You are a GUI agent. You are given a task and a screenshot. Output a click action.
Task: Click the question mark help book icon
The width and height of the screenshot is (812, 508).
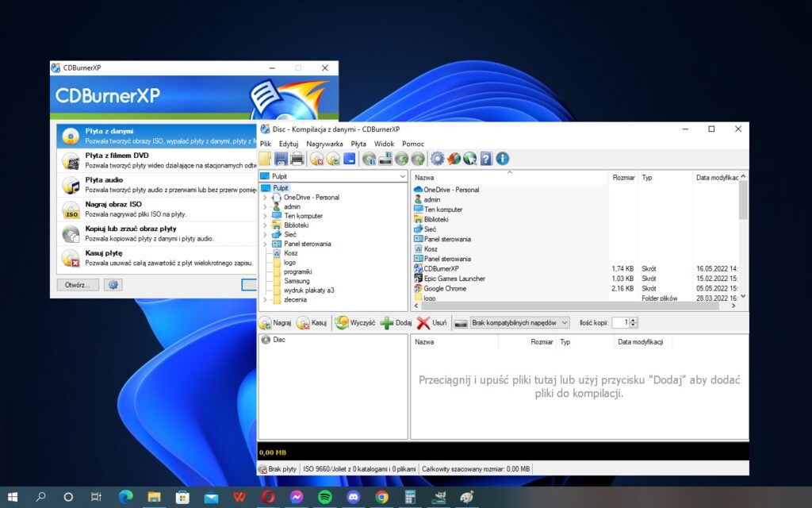click(486, 159)
